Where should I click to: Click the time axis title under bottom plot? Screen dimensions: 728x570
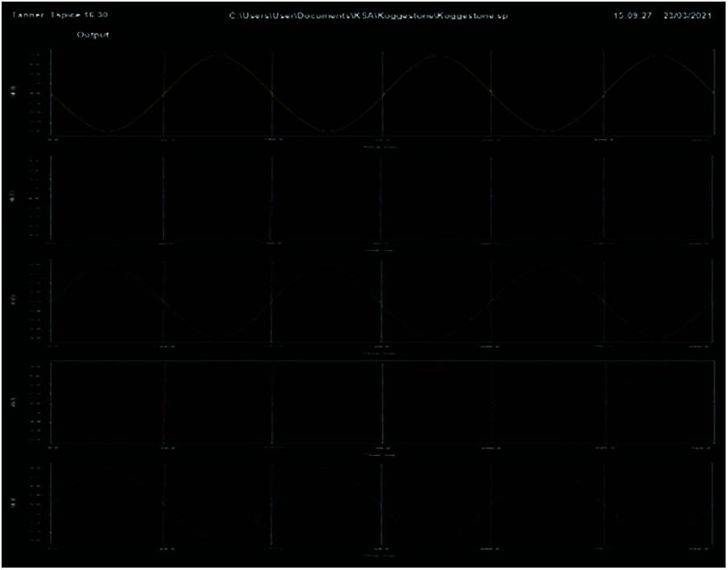(378, 556)
